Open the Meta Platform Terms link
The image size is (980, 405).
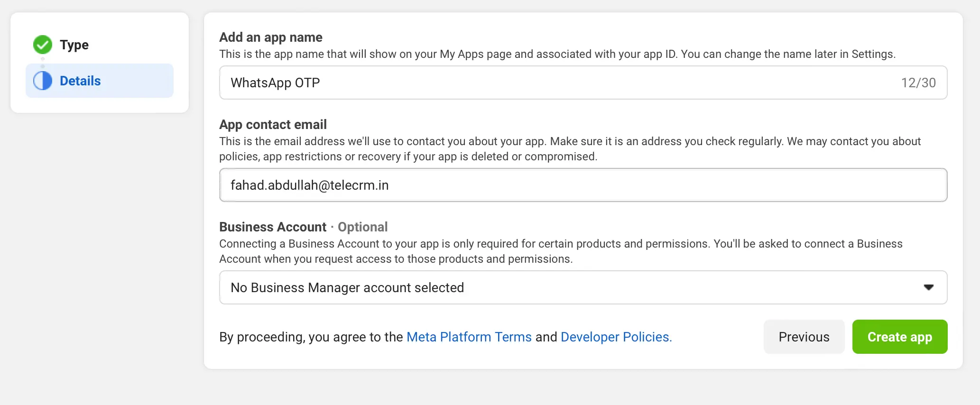(469, 337)
